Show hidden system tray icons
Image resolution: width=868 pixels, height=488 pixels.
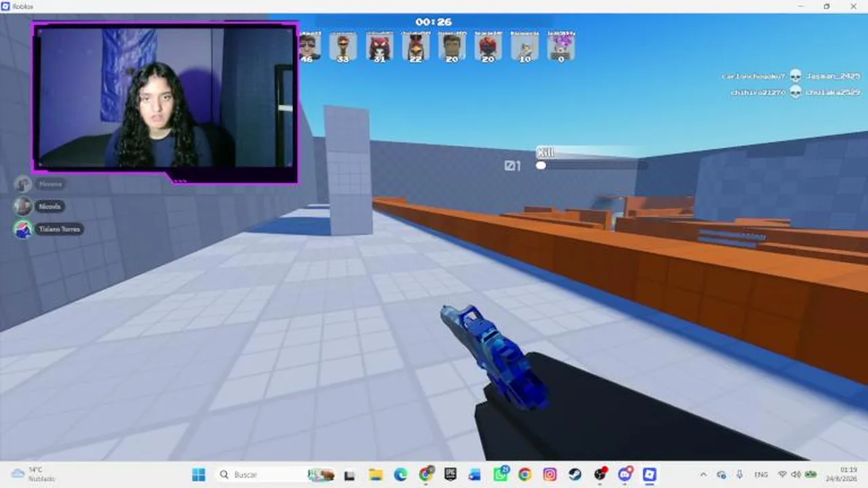point(703,474)
